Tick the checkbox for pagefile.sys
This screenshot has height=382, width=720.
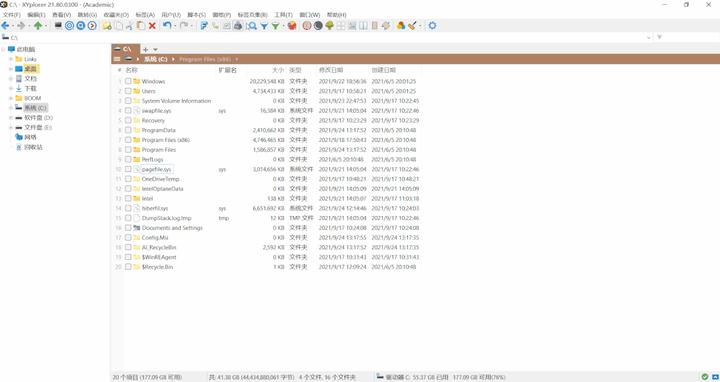(x=128, y=169)
